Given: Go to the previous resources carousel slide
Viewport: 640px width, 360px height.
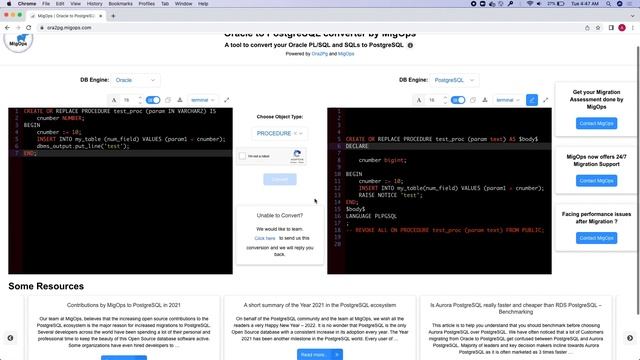Looking at the screenshot, I should [x=10, y=338].
